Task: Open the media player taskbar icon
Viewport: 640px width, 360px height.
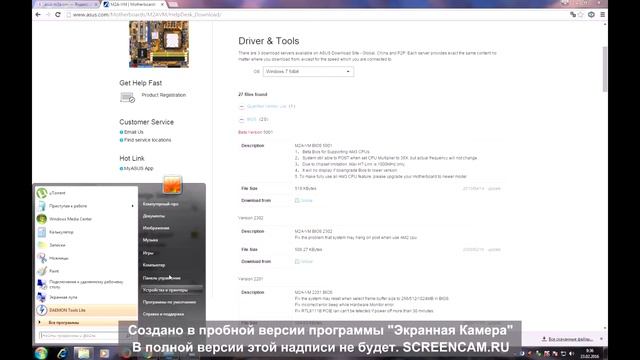Action: pos(104,353)
